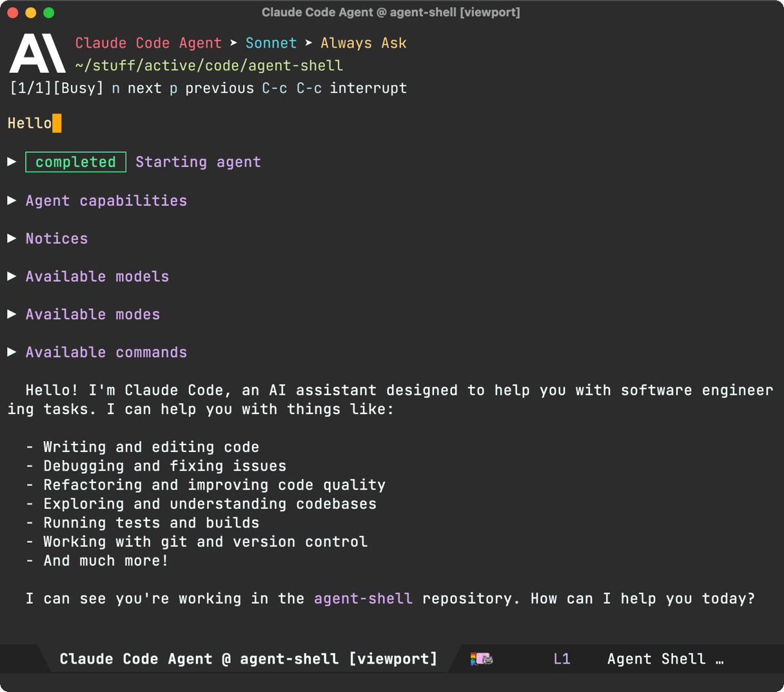
Task: Expand the Starting agent completed step
Action: [197, 162]
